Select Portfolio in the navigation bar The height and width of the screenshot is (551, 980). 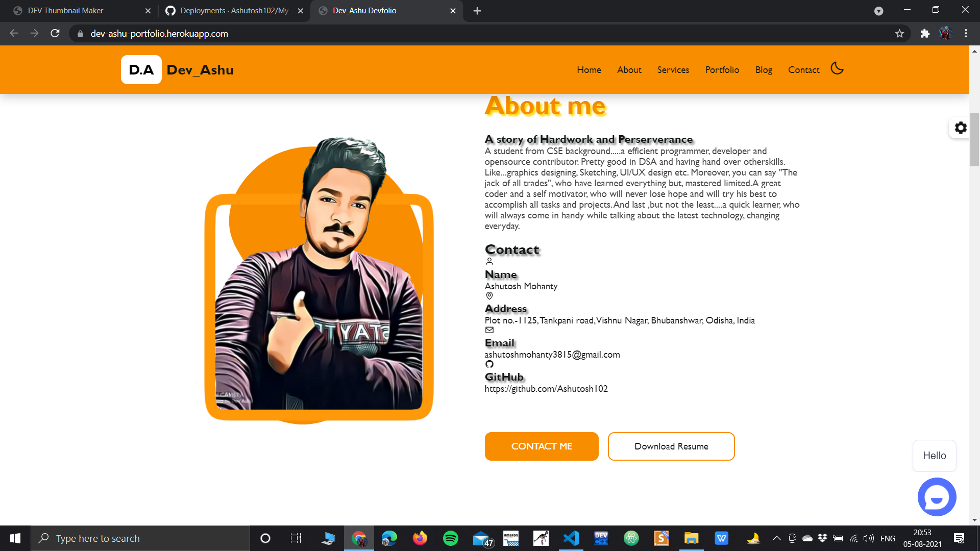point(722,70)
